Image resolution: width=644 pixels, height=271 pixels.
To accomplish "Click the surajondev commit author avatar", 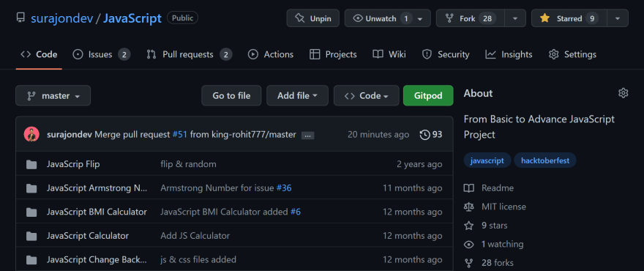I will pos(31,135).
